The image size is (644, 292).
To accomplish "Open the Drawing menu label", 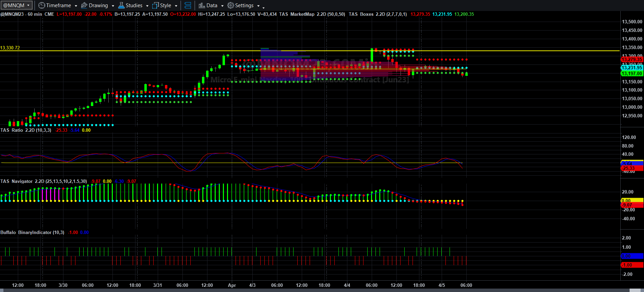I will (x=98, y=5).
